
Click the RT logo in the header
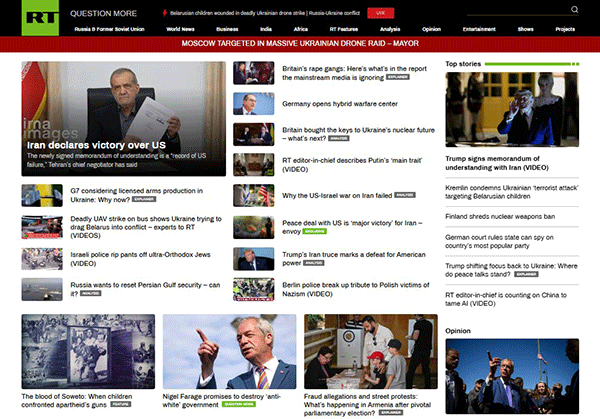(40, 18)
